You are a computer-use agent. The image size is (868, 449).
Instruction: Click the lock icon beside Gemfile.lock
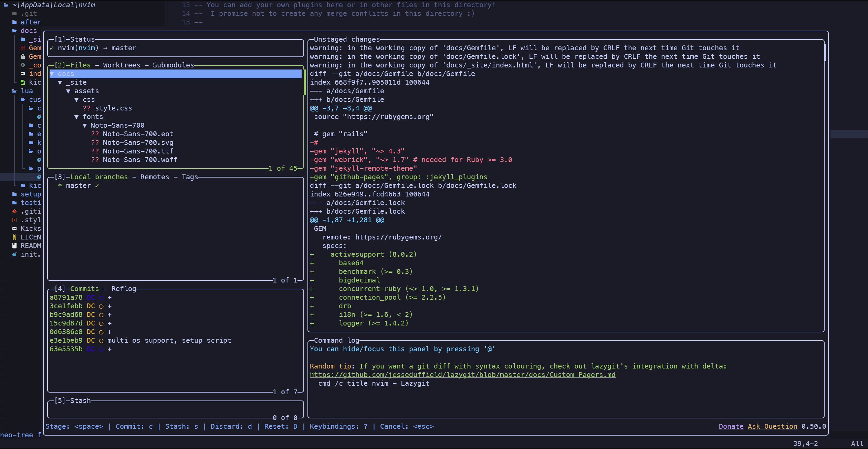[x=23, y=56]
